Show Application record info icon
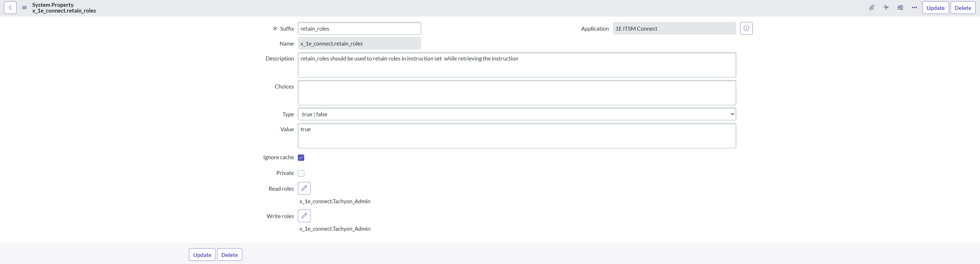This screenshot has height=264, width=980. click(746, 29)
